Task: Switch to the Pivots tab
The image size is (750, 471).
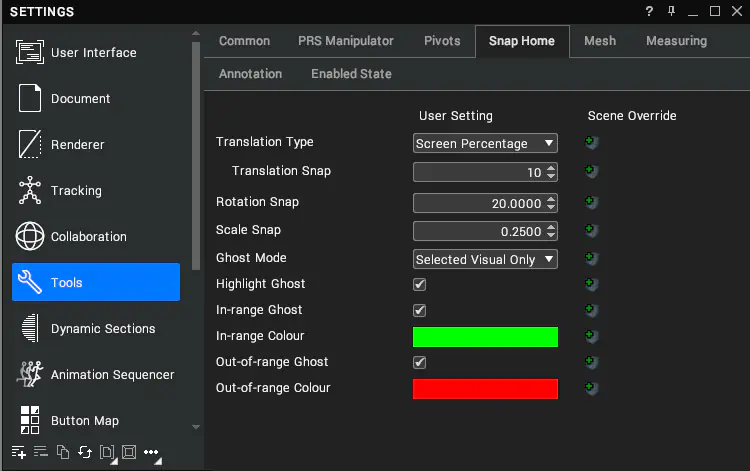Action: point(442,41)
